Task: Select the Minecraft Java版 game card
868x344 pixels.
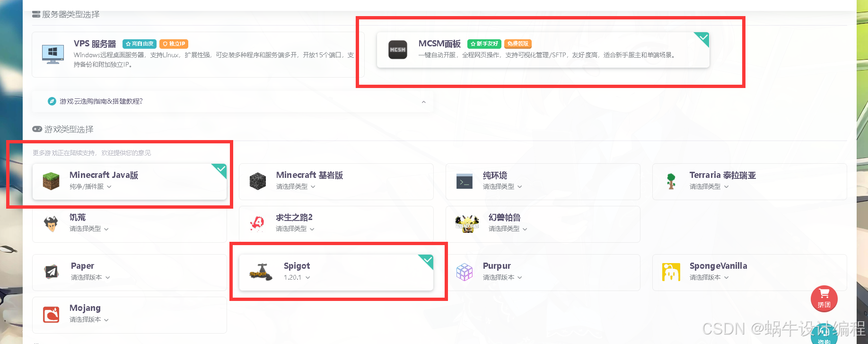Action: (130, 182)
